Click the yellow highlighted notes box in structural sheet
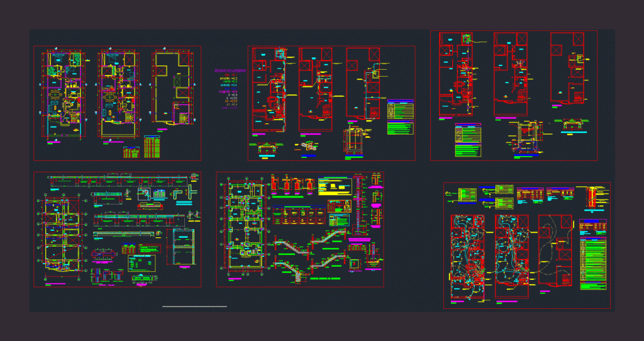Screen dimensions: 644x341 click(335, 186)
